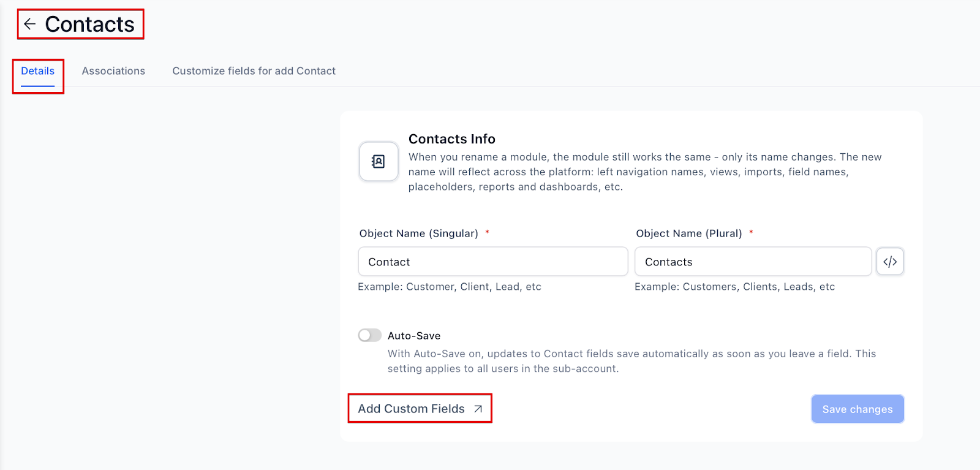Viewport: 980px width, 470px height.
Task: Click the Contacts page title
Action: pyautogui.click(x=89, y=25)
